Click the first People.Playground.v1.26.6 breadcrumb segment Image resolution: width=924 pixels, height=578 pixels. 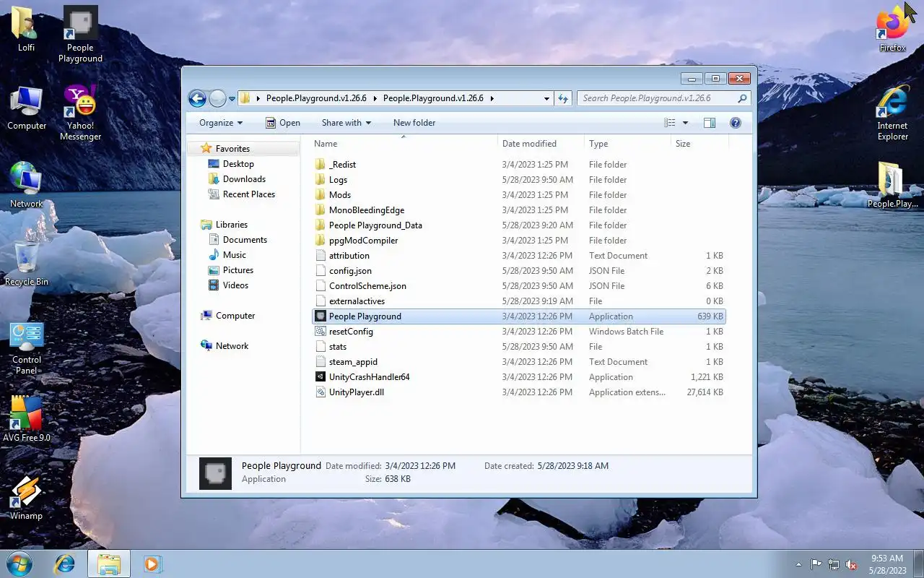[316, 98]
